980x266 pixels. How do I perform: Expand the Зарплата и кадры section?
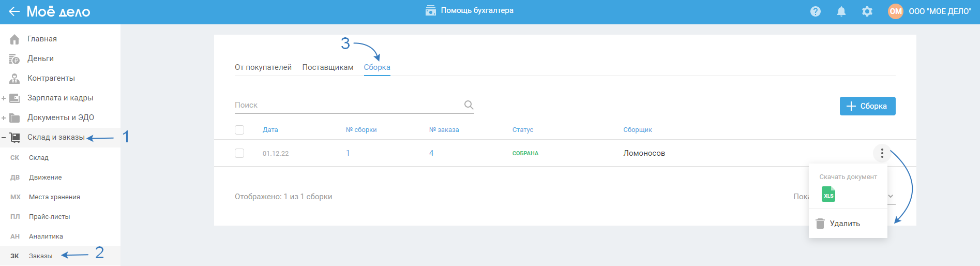click(4, 98)
